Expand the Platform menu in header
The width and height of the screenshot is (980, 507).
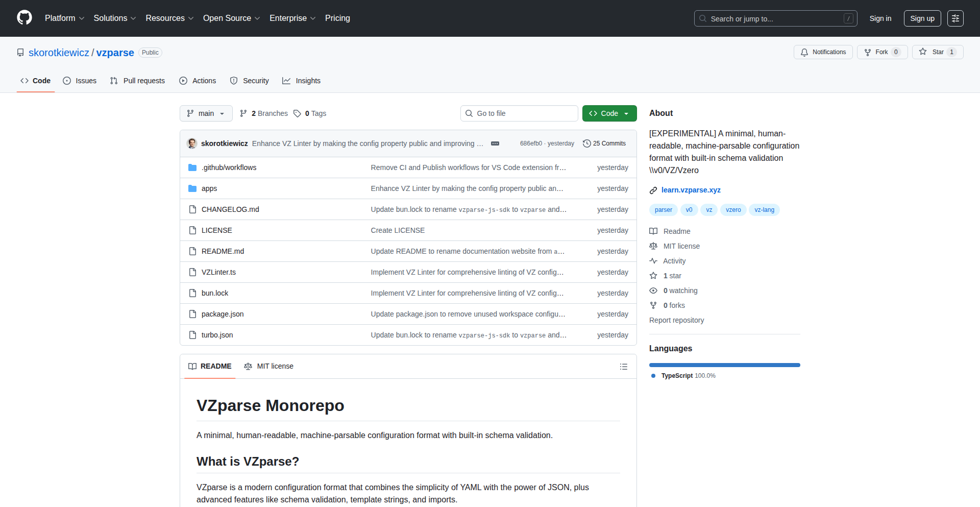64,18
